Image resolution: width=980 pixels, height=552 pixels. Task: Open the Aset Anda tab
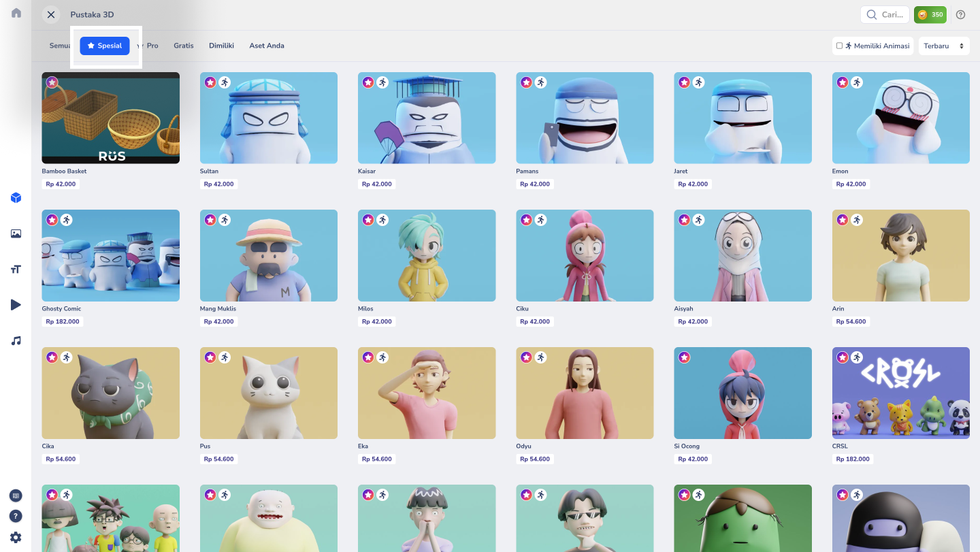click(267, 46)
